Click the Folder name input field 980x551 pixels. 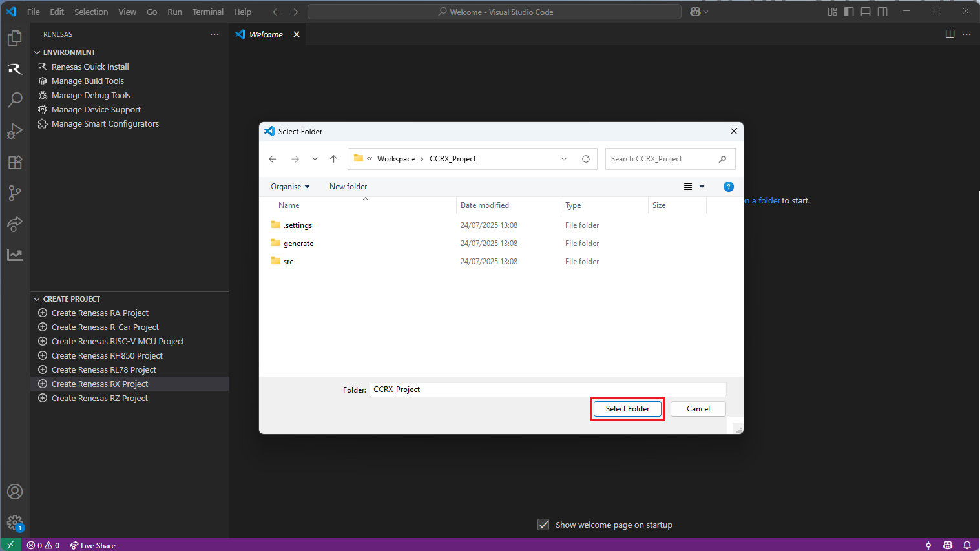pos(548,390)
